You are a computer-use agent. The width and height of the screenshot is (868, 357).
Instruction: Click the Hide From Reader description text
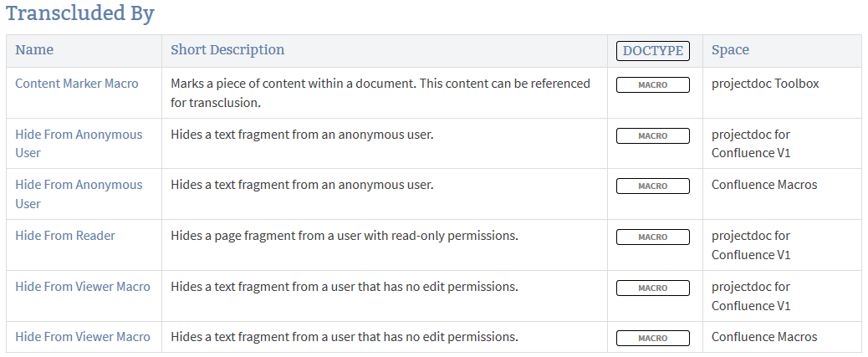click(x=345, y=236)
